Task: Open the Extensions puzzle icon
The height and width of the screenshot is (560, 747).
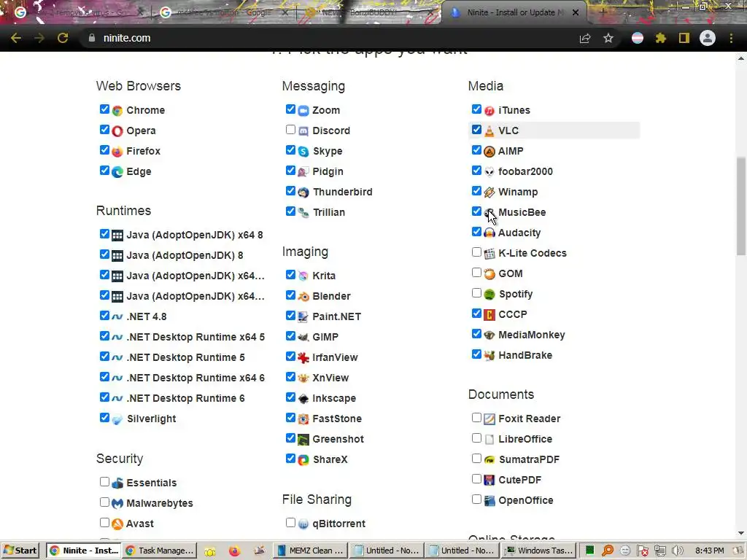Action: point(661,38)
